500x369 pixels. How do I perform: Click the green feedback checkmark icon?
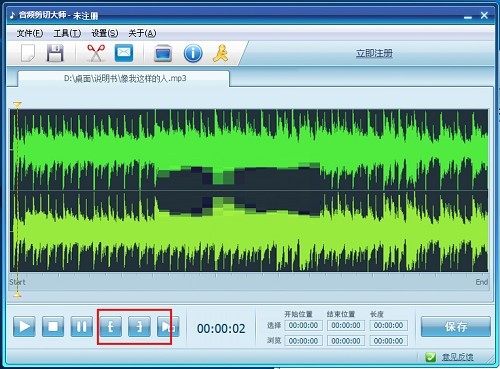(431, 357)
